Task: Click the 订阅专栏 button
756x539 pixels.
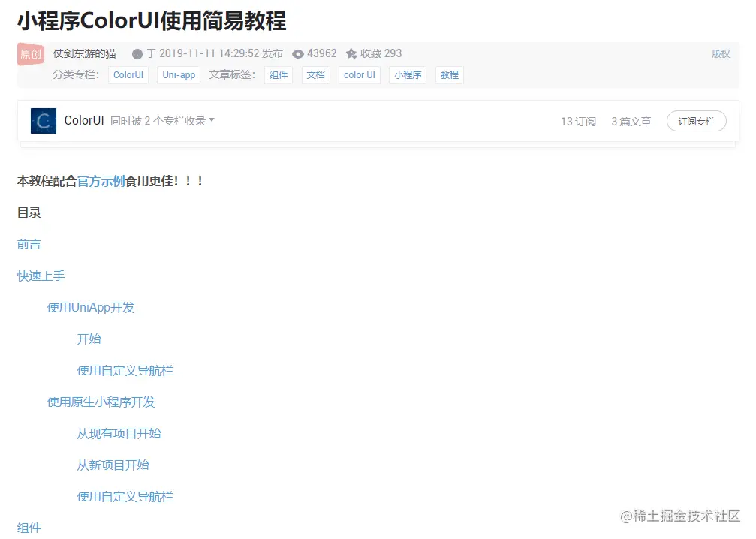Action: [x=696, y=121]
